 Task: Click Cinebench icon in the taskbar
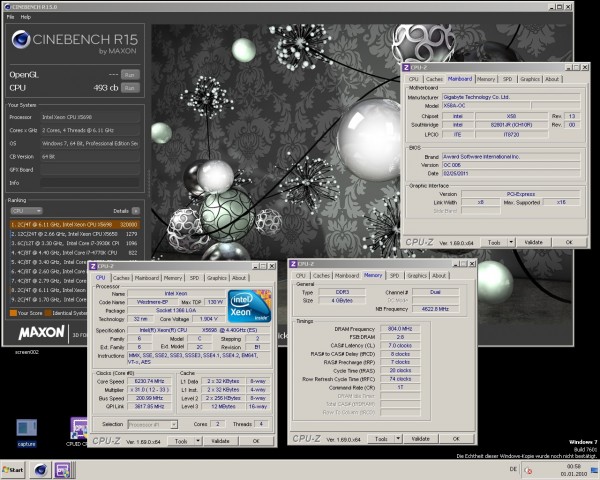pos(41,470)
